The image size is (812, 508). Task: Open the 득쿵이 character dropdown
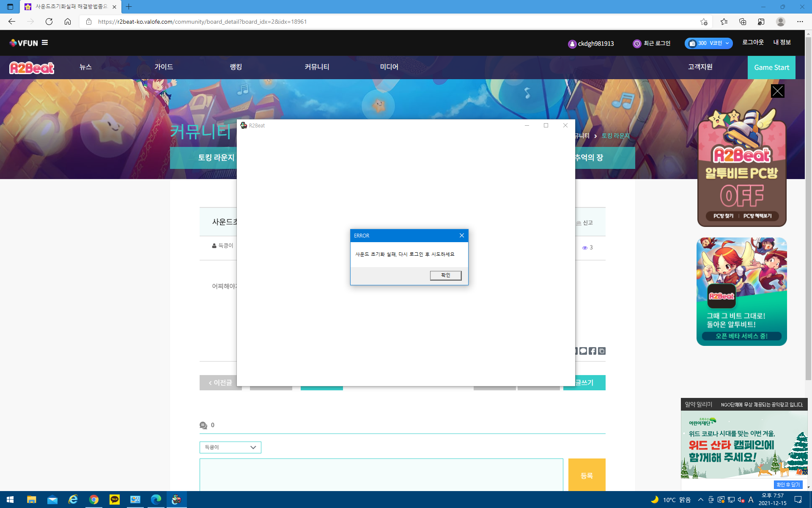click(x=230, y=447)
